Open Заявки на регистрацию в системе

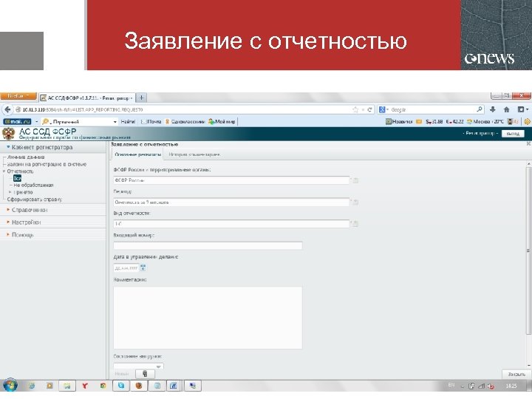[47, 164]
